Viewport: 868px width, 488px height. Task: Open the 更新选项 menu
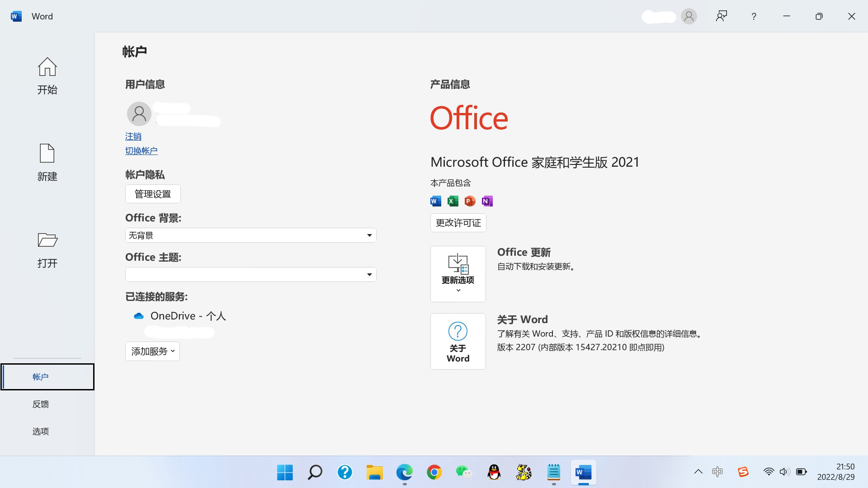(x=458, y=274)
